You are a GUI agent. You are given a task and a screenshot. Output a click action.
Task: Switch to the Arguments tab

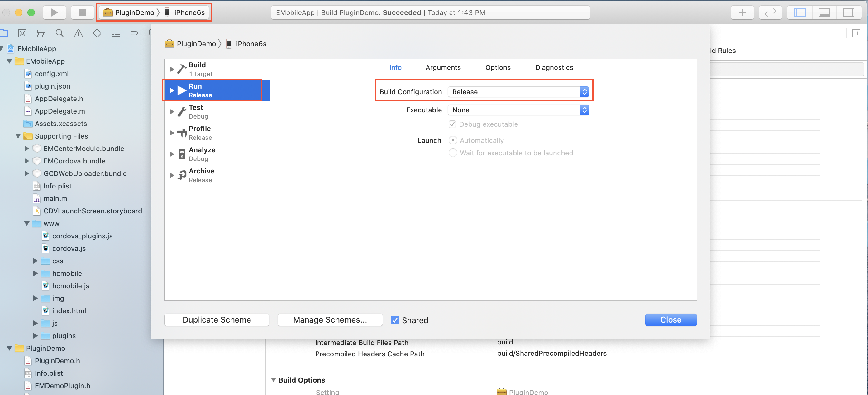pos(443,67)
